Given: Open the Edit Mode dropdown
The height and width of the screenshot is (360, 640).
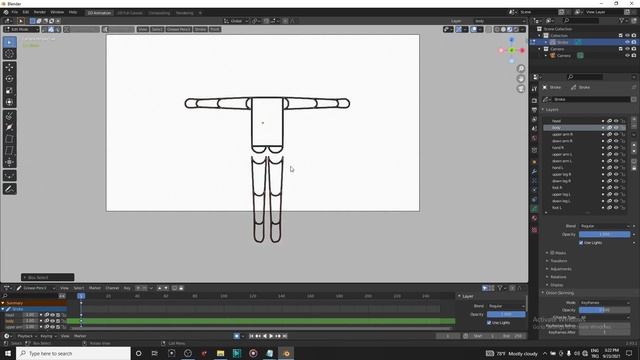Looking at the screenshot, I should coord(21,29).
